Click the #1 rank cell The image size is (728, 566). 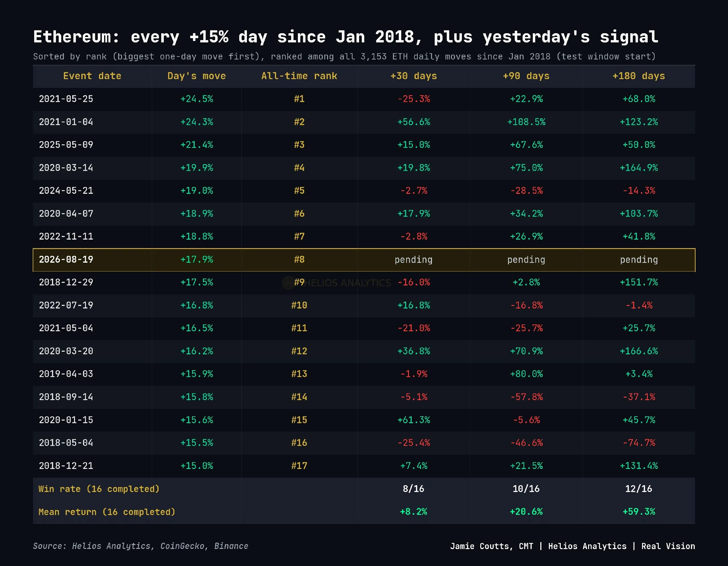[x=299, y=99]
